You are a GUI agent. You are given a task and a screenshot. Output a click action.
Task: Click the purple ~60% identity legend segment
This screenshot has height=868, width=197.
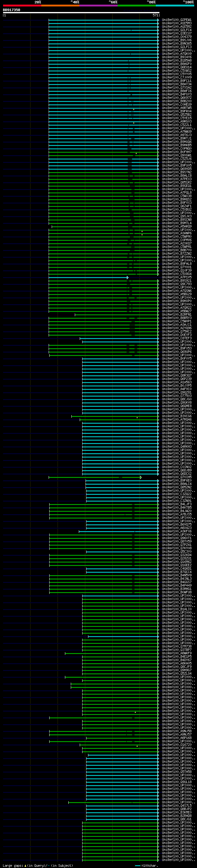click(x=98, y=6)
